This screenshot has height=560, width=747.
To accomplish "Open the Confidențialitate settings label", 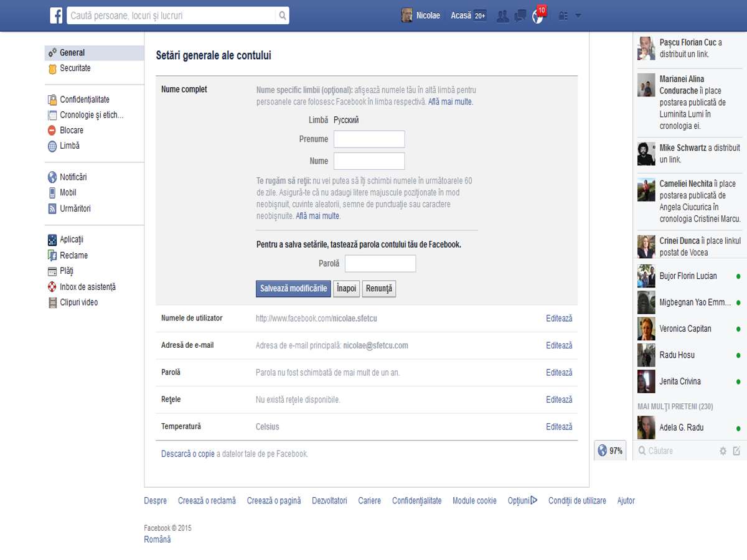I will [85, 100].
